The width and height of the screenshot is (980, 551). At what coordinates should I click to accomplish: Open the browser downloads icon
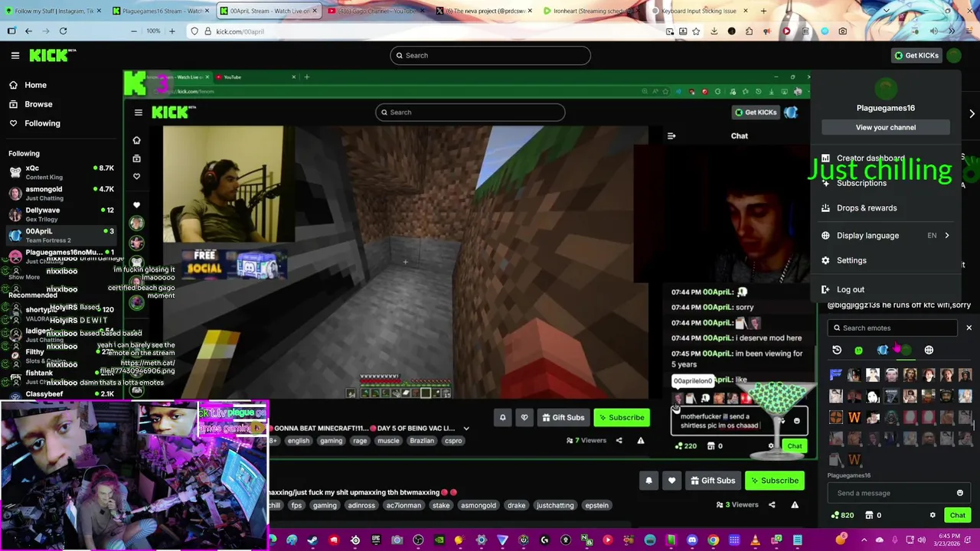[714, 31]
